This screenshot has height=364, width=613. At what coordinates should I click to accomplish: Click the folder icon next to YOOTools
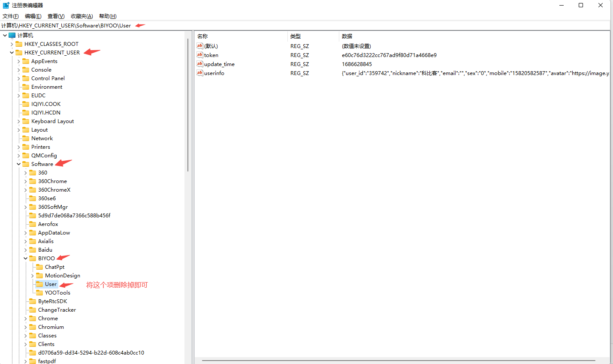(39, 292)
